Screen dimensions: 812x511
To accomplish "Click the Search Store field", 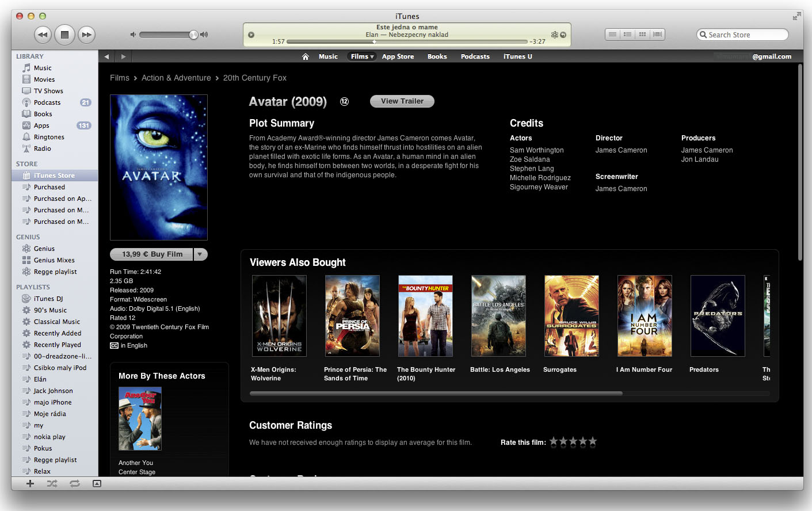I will [x=742, y=35].
